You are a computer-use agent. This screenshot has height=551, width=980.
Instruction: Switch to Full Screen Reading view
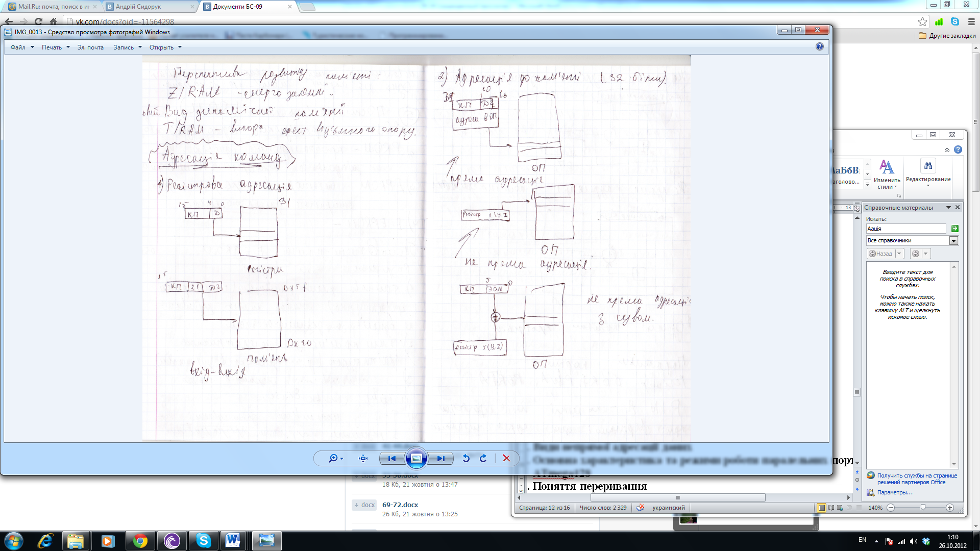click(831, 508)
